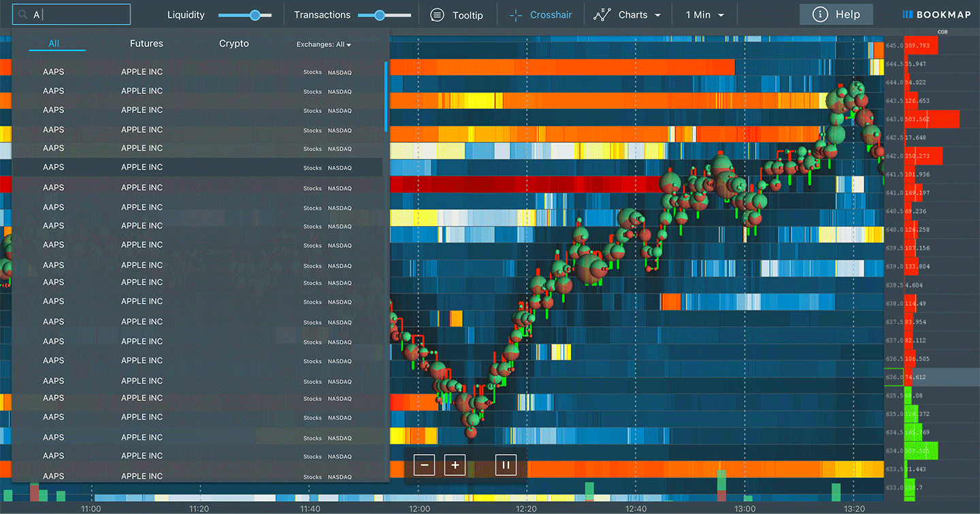The width and height of the screenshot is (980, 514).
Task: Click the 12:40 time axis label
Action: (636, 509)
